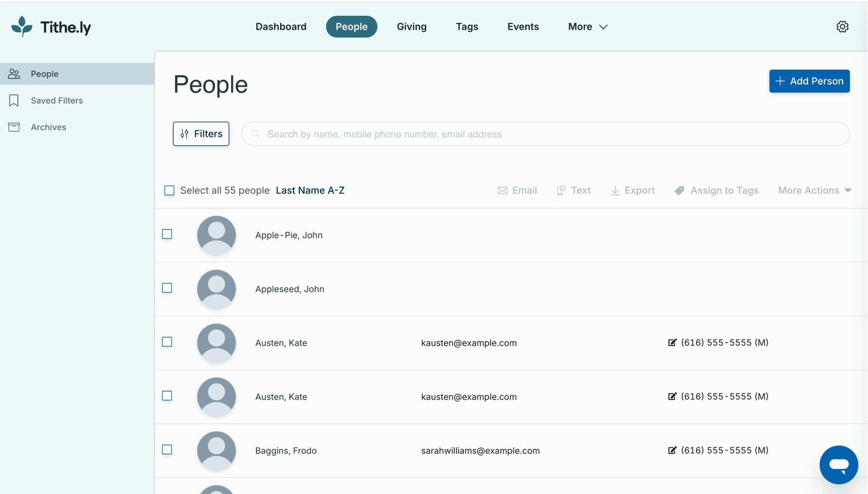
Task: Click the Assign to Tags tag icon
Action: tap(680, 191)
